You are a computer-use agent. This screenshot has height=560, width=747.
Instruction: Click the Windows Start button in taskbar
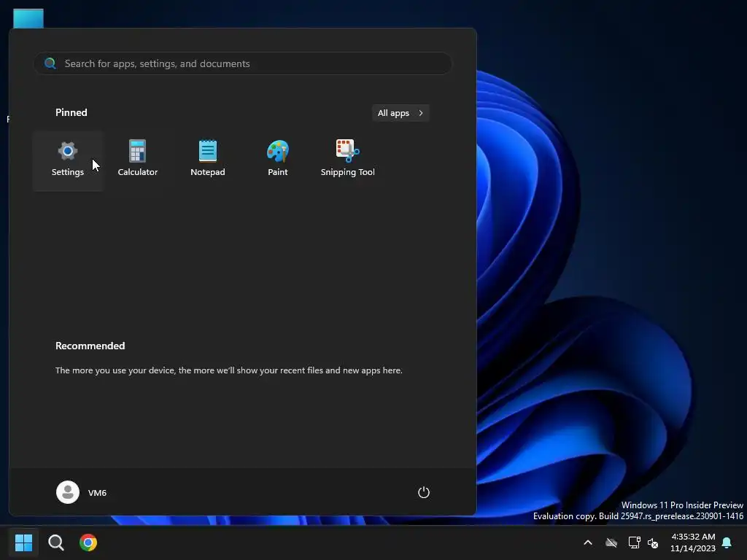(x=23, y=542)
